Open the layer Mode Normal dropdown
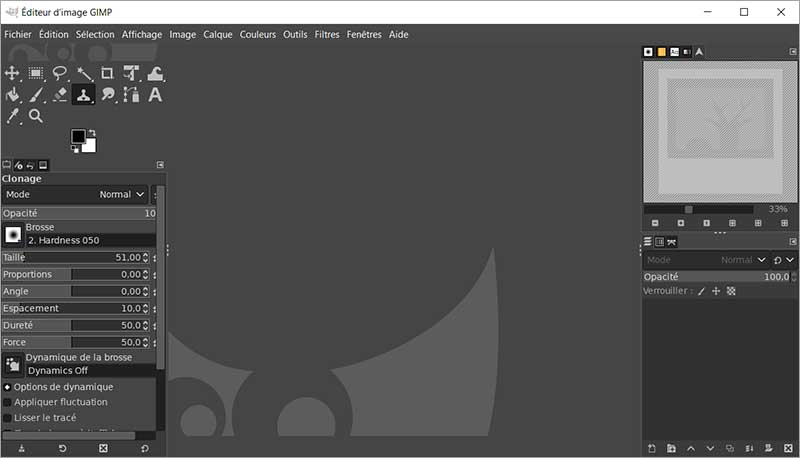The width and height of the screenshot is (800, 458). (706, 260)
